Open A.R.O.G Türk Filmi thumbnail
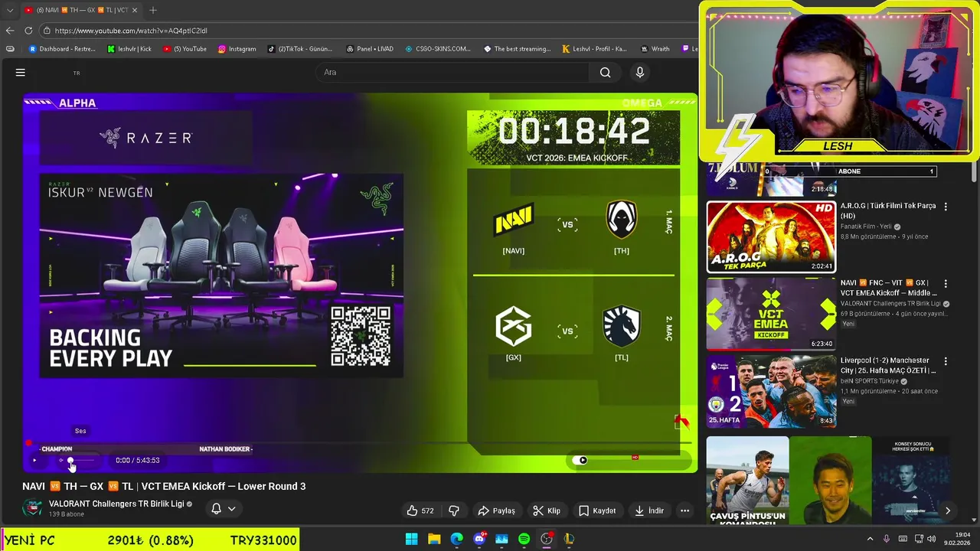The width and height of the screenshot is (980, 551). pyautogui.click(x=771, y=236)
